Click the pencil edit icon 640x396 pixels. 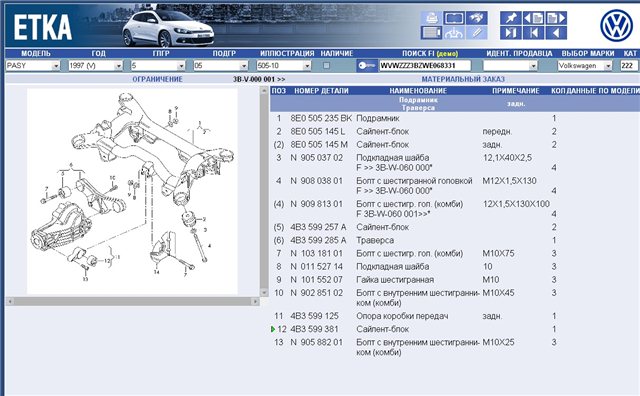(x=477, y=33)
